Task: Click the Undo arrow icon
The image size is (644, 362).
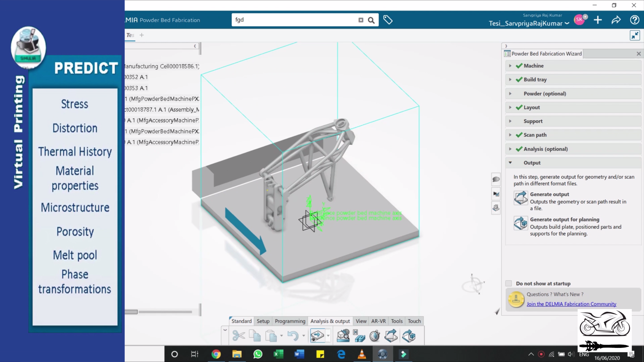Action: pos(293,336)
